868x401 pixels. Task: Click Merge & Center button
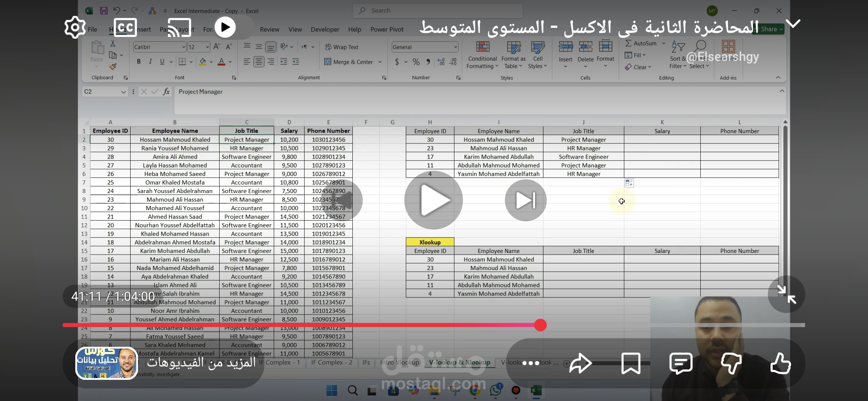[349, 62]
